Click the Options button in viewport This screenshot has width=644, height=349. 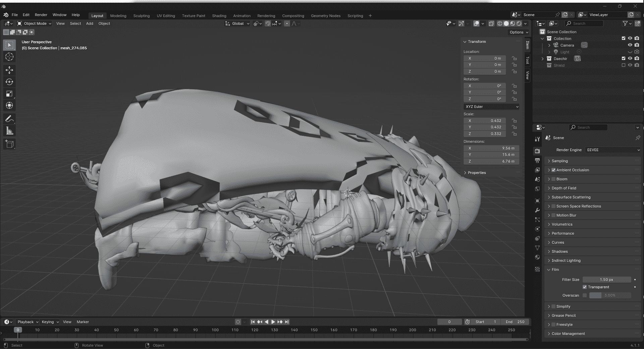519,32
